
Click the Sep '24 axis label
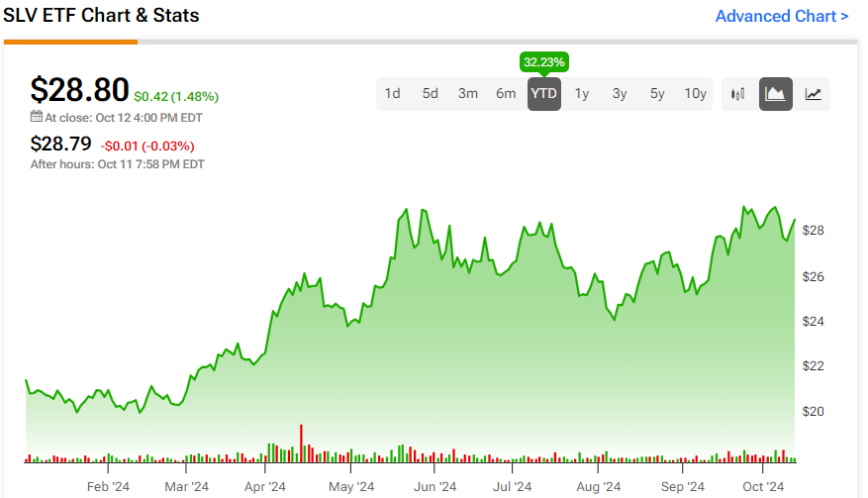pos(683,487)
